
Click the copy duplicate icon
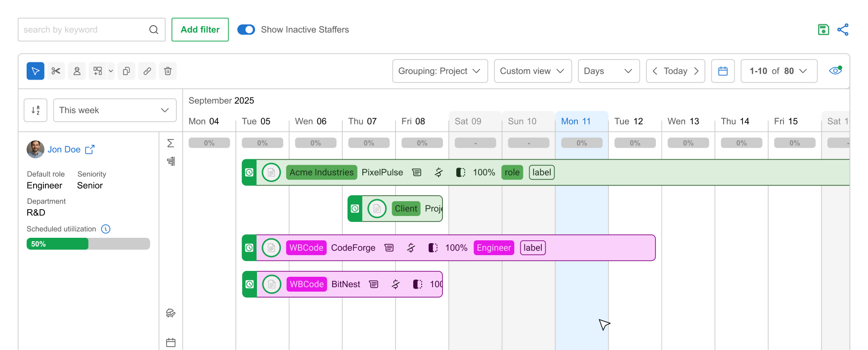tap(127, 71)
